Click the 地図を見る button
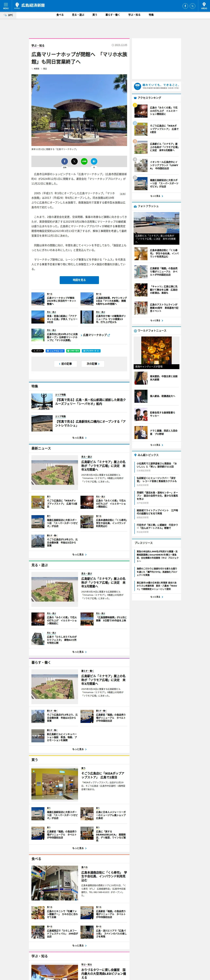 tap(79, 280)
